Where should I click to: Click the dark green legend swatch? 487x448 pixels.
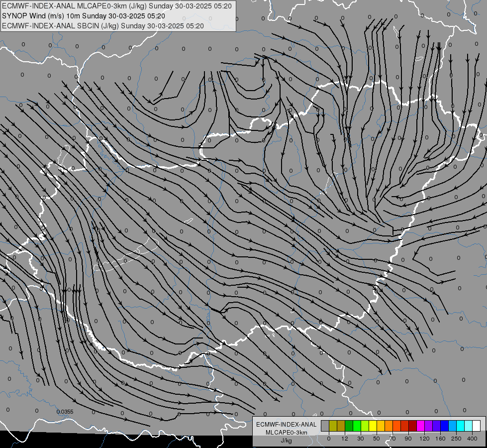click(349, 426)
